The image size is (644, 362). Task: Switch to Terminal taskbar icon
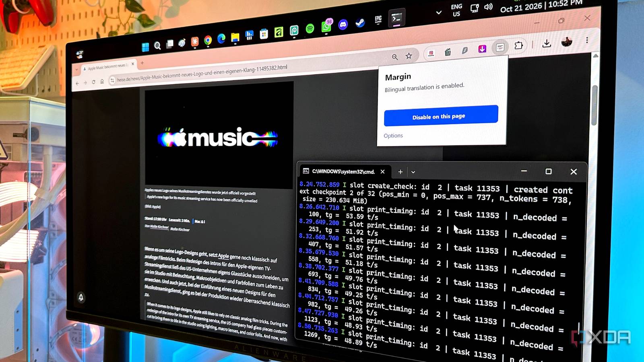(396, 18)
